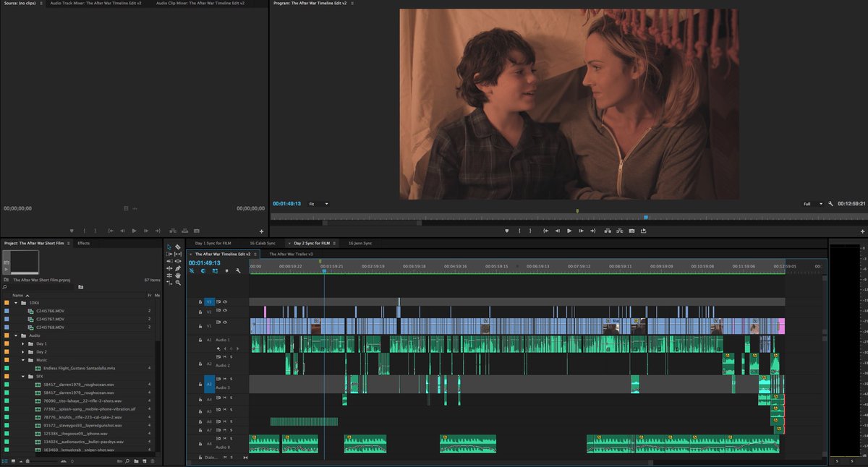
Task: Add a marker in the timeline header
Action: (226, 270)
